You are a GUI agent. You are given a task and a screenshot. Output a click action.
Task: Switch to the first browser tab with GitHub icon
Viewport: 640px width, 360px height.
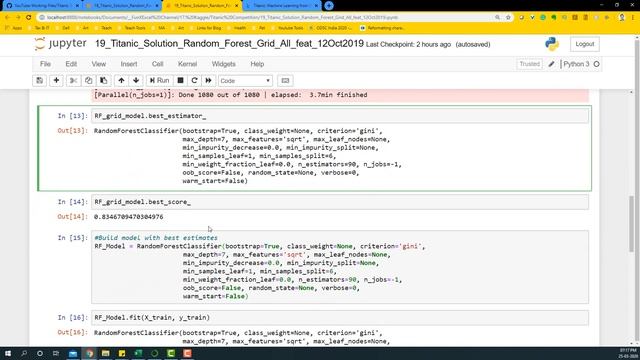pos(42,6)
